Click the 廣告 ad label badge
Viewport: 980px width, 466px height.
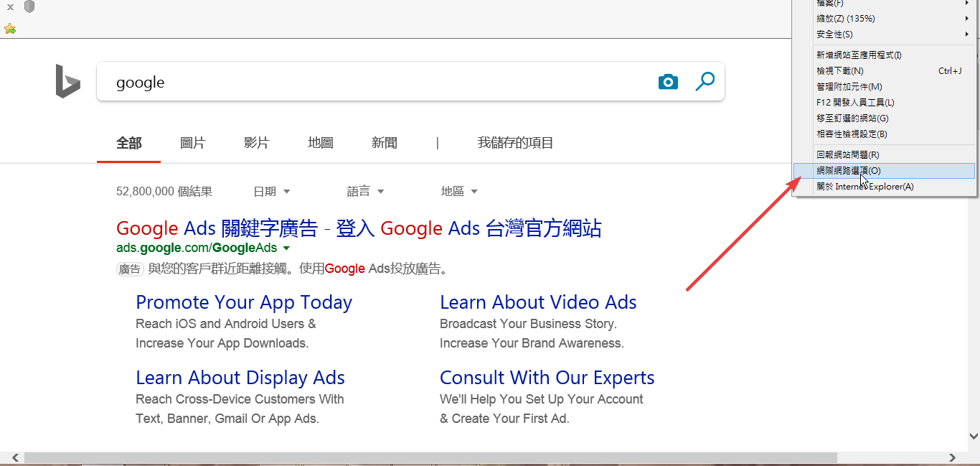click(130, 269)
